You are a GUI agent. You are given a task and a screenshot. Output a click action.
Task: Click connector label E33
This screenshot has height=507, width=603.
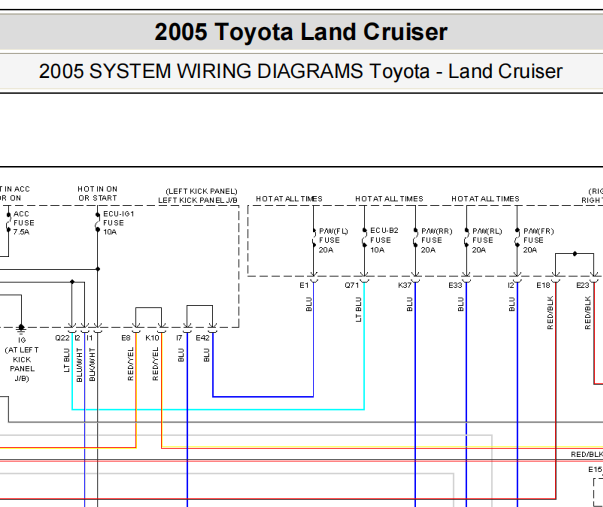point(455,285)
